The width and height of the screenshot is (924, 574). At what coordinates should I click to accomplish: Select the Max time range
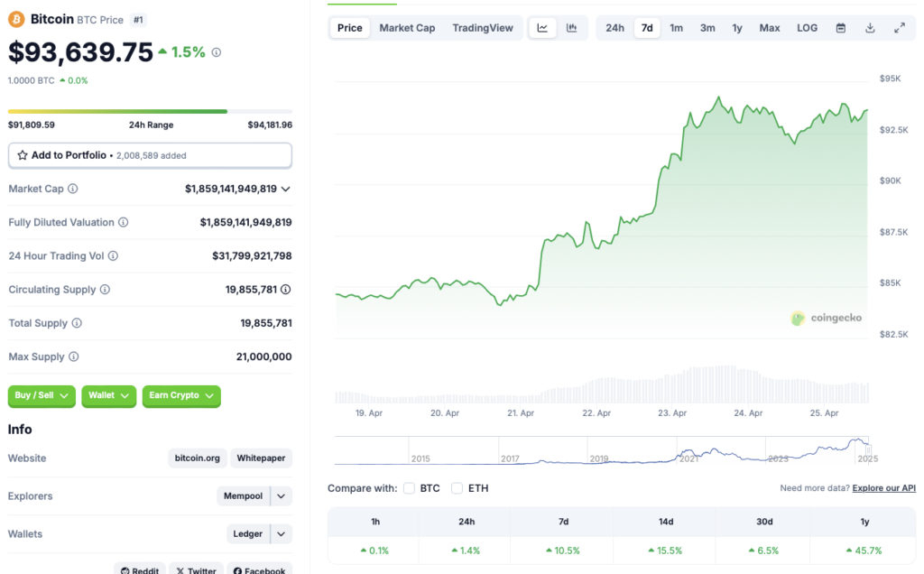point(769,28)
